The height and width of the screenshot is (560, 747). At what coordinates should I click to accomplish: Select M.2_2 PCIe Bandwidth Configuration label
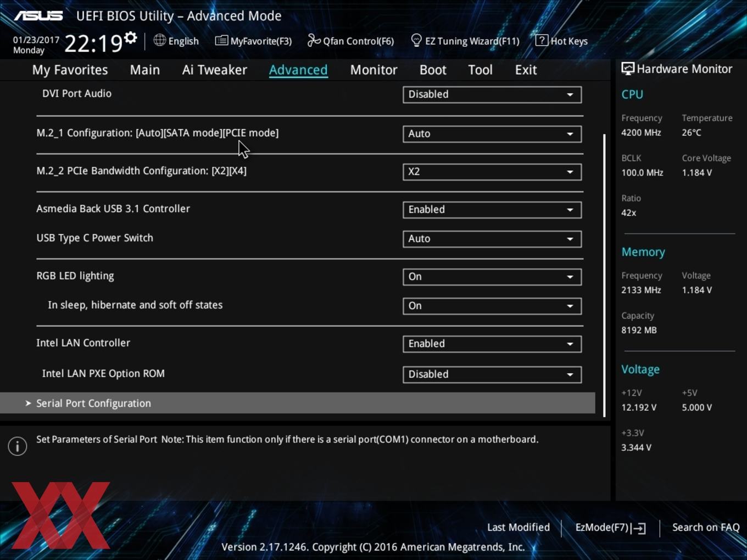pyautogui.click(x=141, y=171)
